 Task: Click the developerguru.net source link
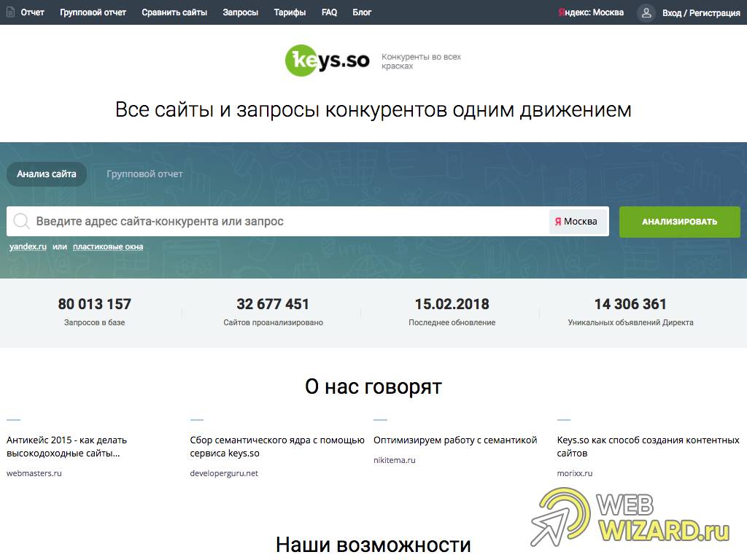coord(224,473)
